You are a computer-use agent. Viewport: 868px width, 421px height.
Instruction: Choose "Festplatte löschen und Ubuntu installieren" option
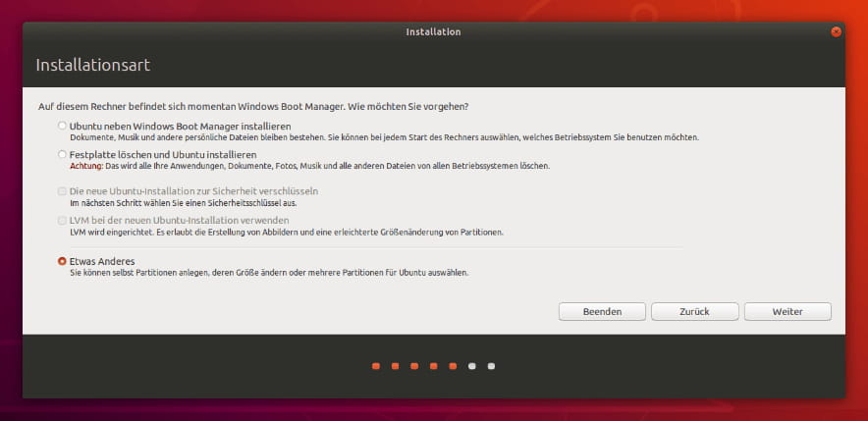[x=63, y=155]
